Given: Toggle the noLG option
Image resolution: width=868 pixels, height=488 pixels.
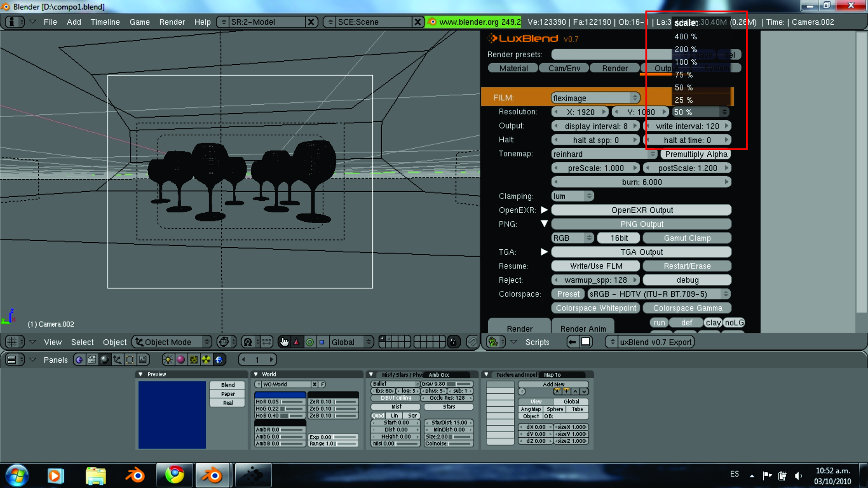Looking at the screenshot, I should [734, 322].
